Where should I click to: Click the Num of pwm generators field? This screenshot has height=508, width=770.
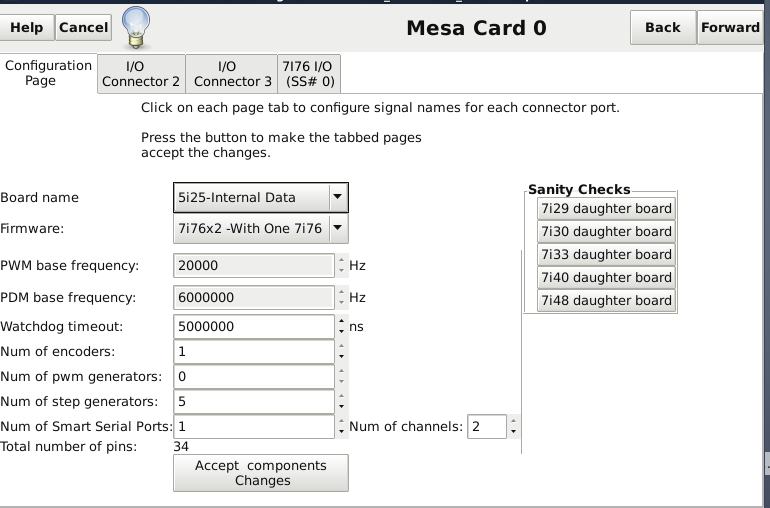click(x=254, y=377)
